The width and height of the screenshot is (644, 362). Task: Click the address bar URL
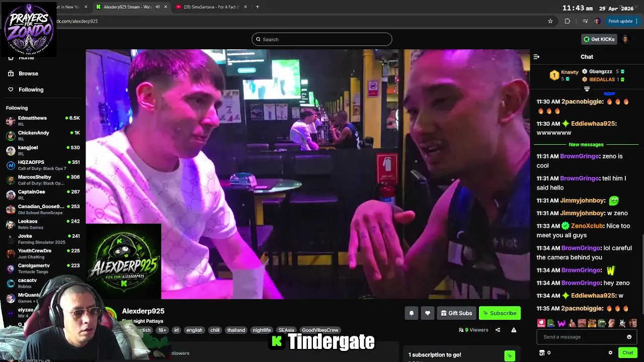[77, 21]
